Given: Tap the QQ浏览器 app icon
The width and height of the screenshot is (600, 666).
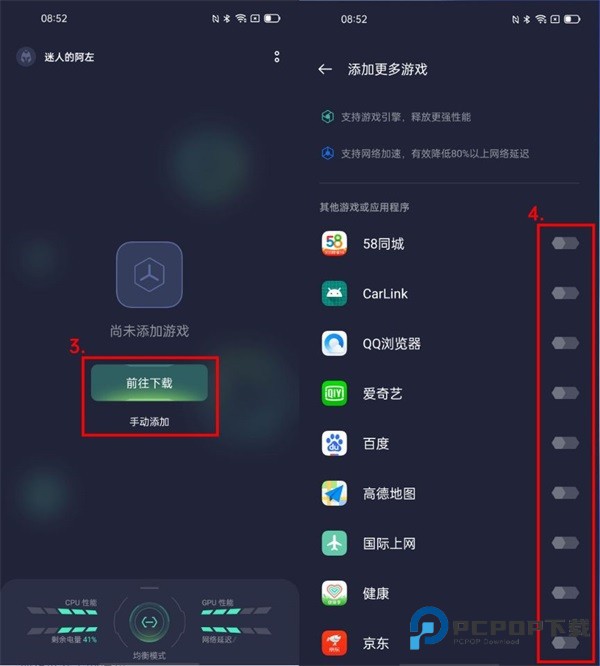Looking at the screenshot, I should (334, 343).
